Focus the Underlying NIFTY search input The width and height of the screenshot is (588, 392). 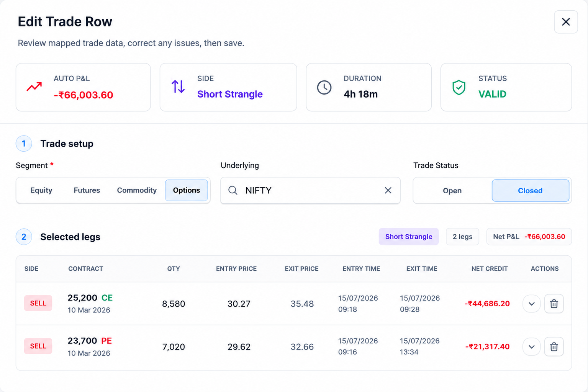tap(310, 190)
